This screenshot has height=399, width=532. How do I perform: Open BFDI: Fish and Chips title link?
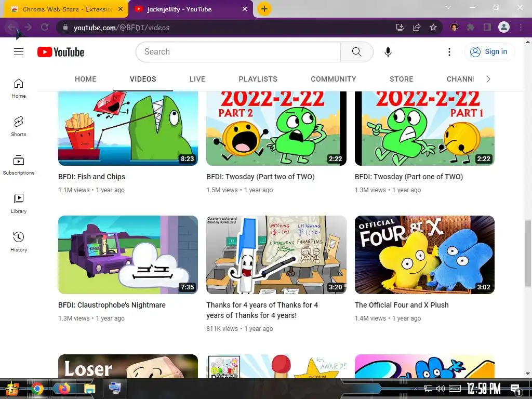pos(91,177)
